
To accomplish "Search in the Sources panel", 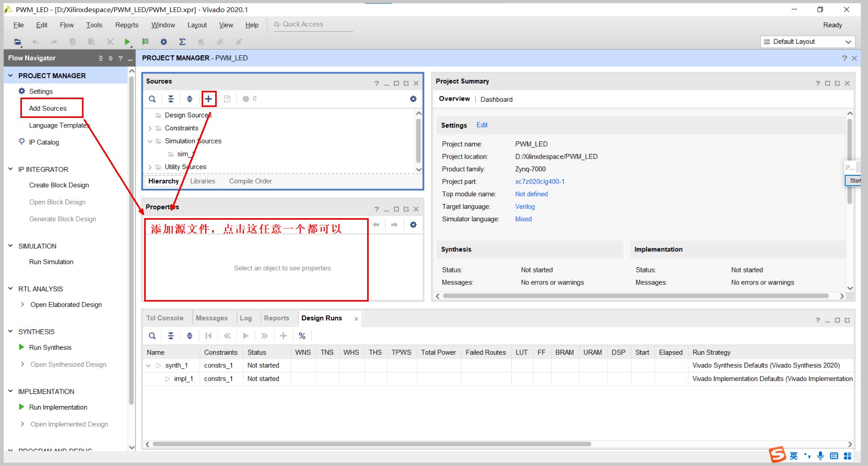I will tap(152, 99).
